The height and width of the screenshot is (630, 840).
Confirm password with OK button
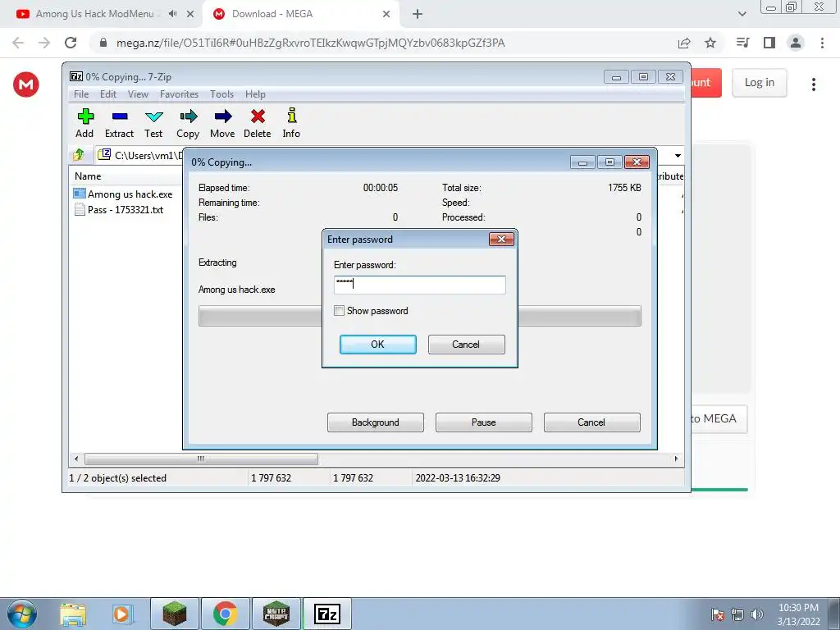tap(377, 345)
